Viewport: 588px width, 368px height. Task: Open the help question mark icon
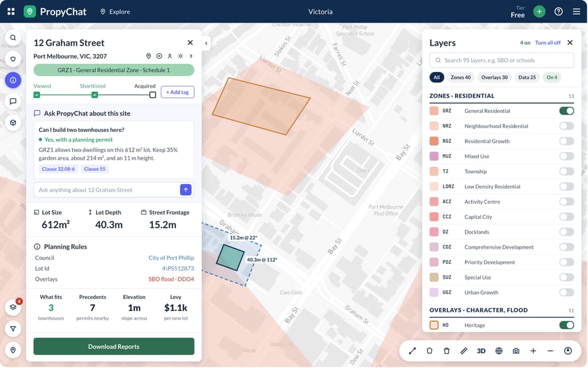[x=559, y=12]
